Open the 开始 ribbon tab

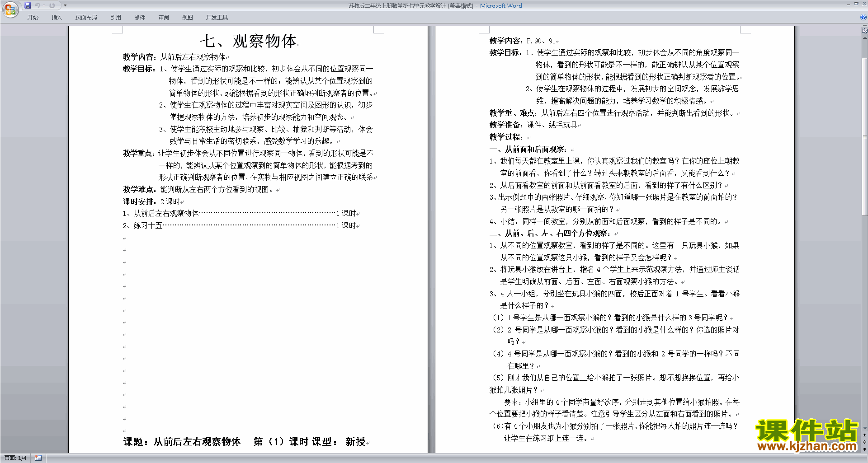point(33,18)
